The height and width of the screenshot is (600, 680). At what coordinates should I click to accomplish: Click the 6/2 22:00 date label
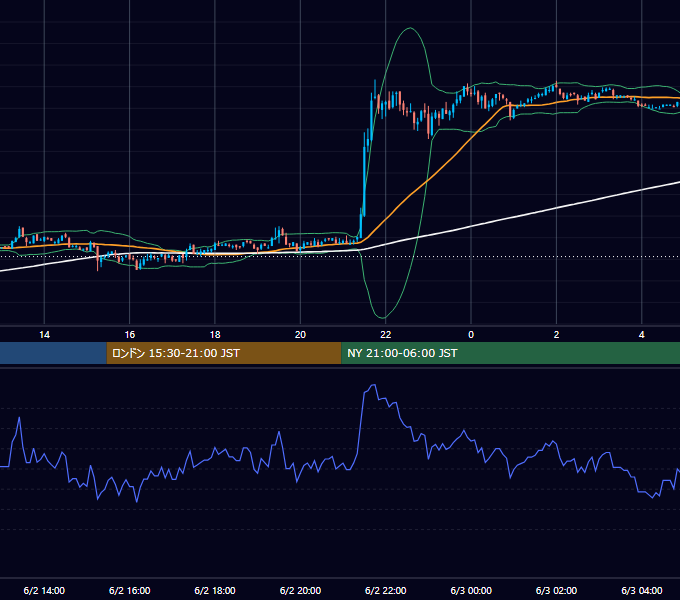pos(386,590)
